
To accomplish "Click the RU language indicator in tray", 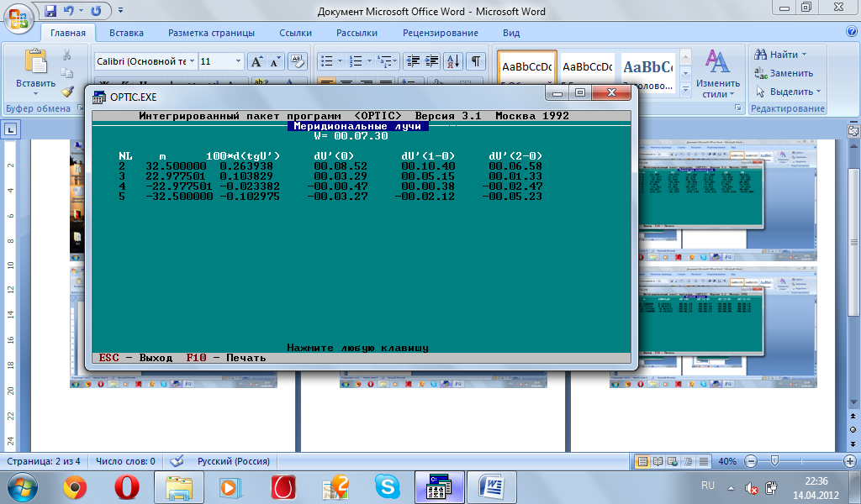I will pos(708,486).
